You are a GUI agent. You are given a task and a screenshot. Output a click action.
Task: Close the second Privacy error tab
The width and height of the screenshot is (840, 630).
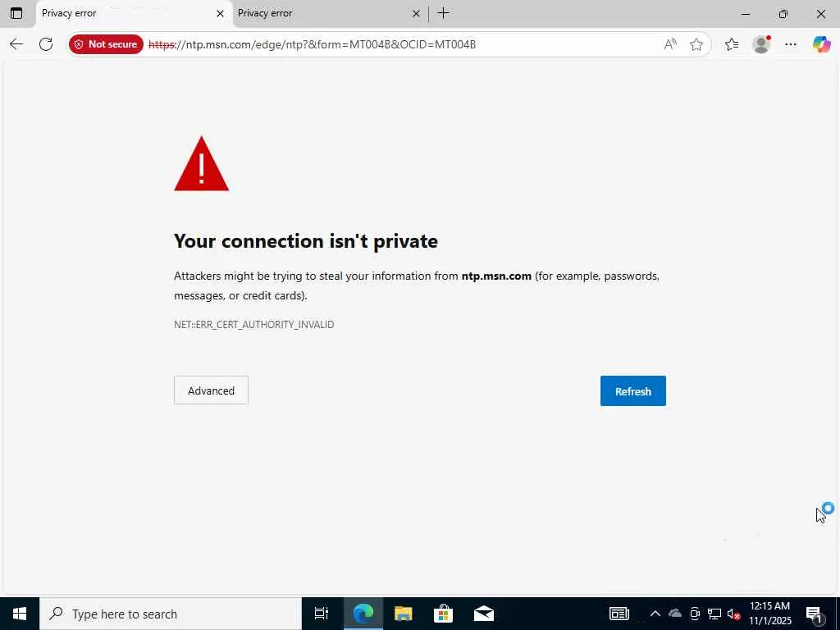pyautogui.click(x=416, y=14)
